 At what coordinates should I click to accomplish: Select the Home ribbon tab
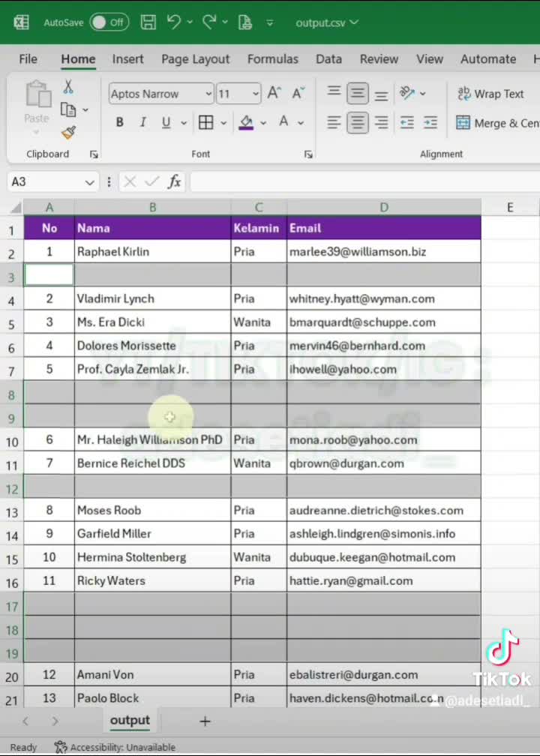[x=78, y=58]
